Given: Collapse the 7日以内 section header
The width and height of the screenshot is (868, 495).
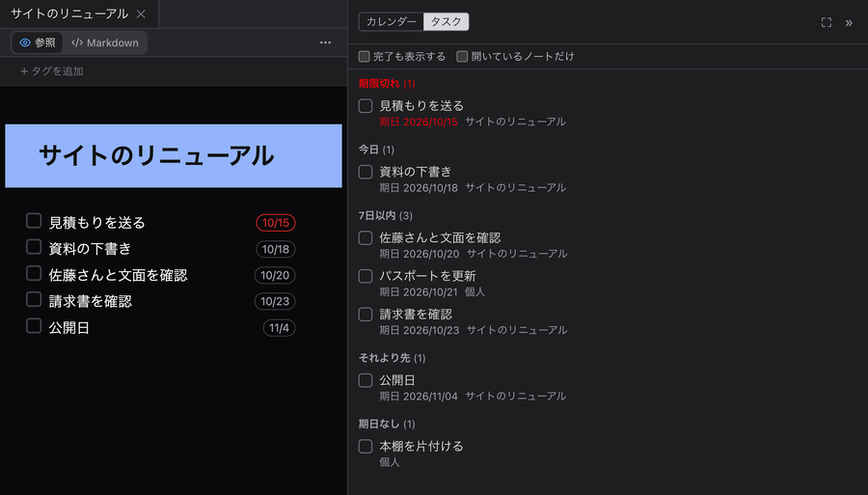Looking at the screenshot, I should [x=385, y=215].
